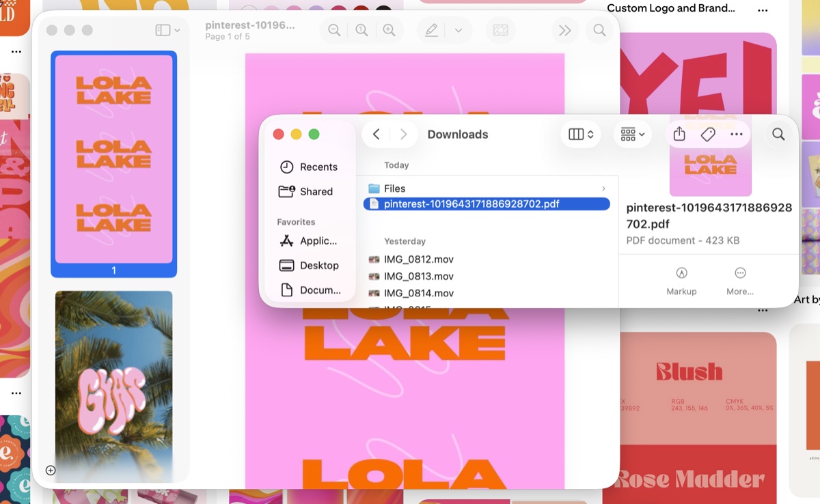Select pinterest-1019643171886928702.pdf in the file list

(x=487, y=204)
